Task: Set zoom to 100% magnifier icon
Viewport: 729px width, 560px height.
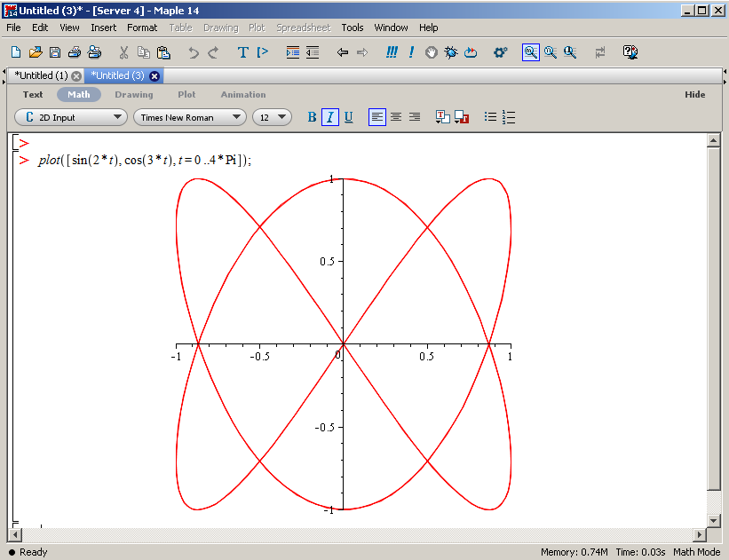Action: point(530,52)
